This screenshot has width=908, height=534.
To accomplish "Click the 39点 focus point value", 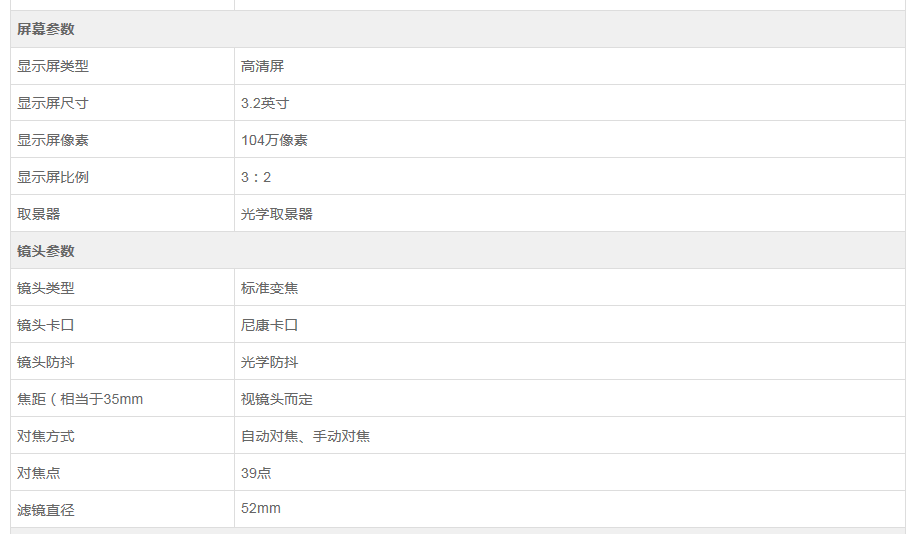I will (256, 473).
